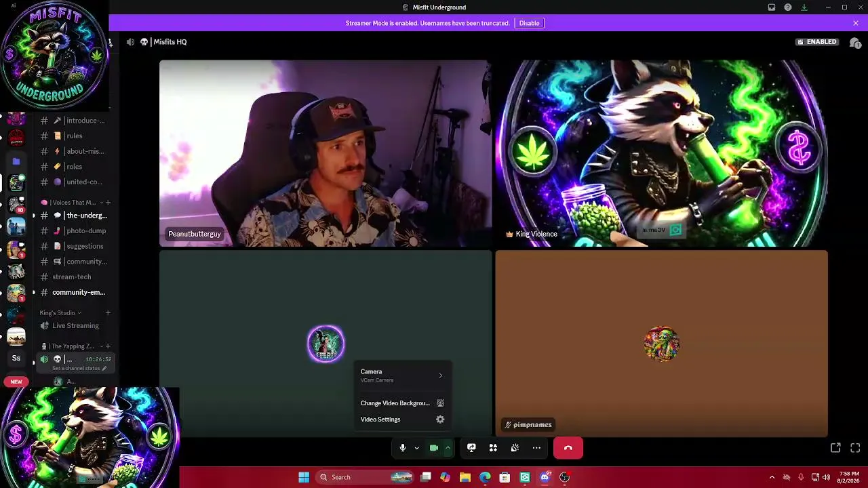Screen dimensions: 868x488
Task: Dismiss the Streamer Mode banner
Action: tap(856, 23)
